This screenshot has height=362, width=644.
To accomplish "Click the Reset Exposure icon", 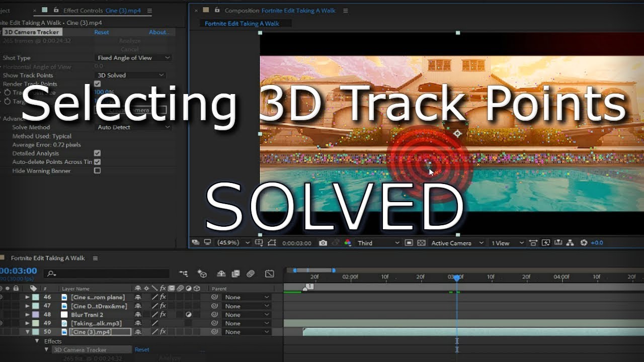I will click(x=583, y=243).
